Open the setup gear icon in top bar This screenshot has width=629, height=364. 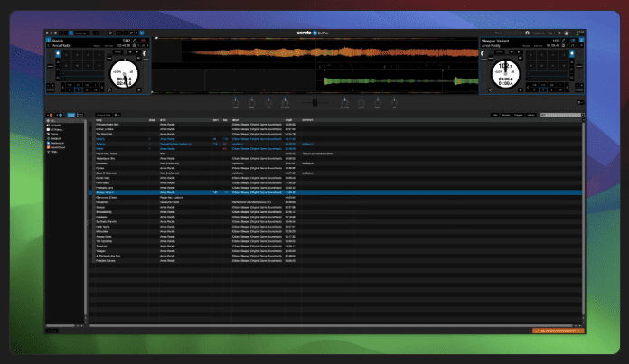559,33
